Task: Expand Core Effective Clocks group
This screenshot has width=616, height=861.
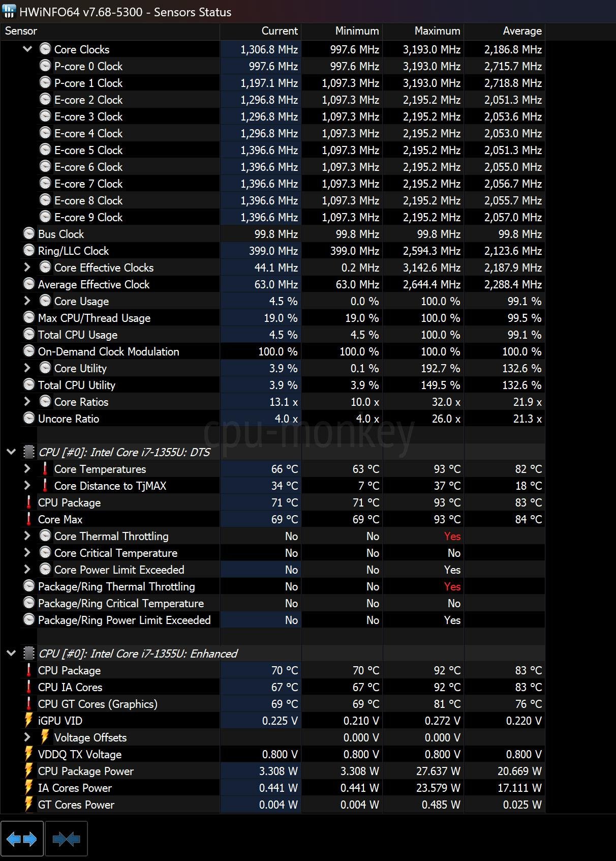Action: pyautogui.click(x=27, y=268)
